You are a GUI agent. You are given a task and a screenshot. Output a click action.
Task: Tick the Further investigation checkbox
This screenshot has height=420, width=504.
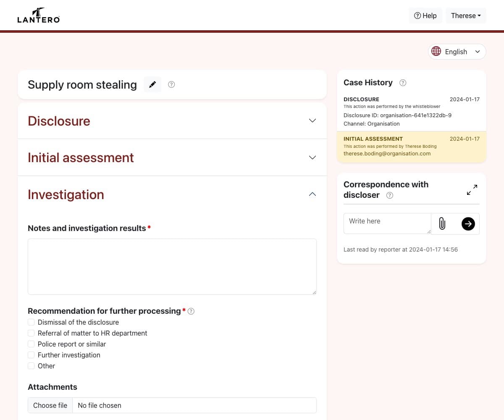(31, 354)
